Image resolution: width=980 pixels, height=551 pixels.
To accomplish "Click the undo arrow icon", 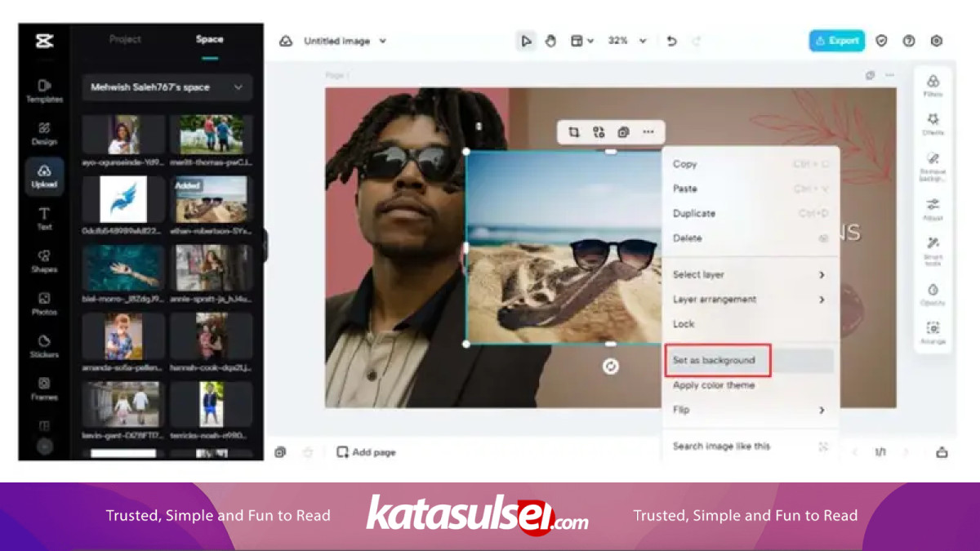I will [x=671, y=41].
